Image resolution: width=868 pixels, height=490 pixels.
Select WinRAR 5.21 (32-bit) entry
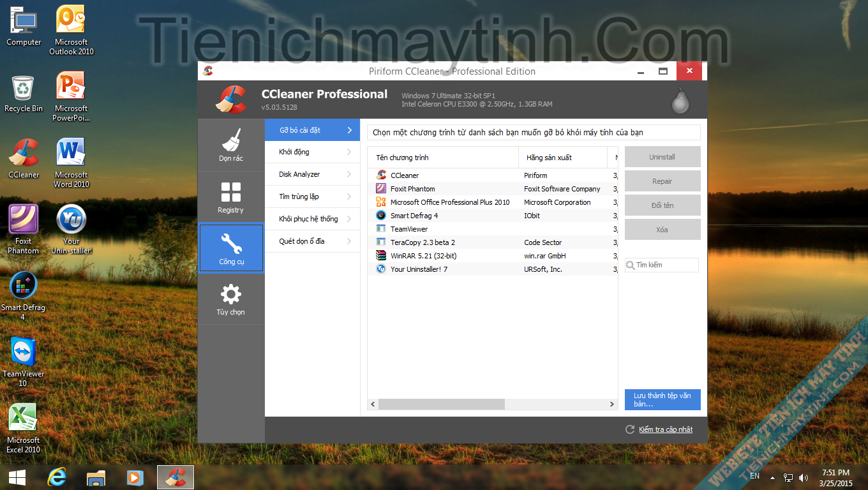pyautogui.click(x=423, y=256)
